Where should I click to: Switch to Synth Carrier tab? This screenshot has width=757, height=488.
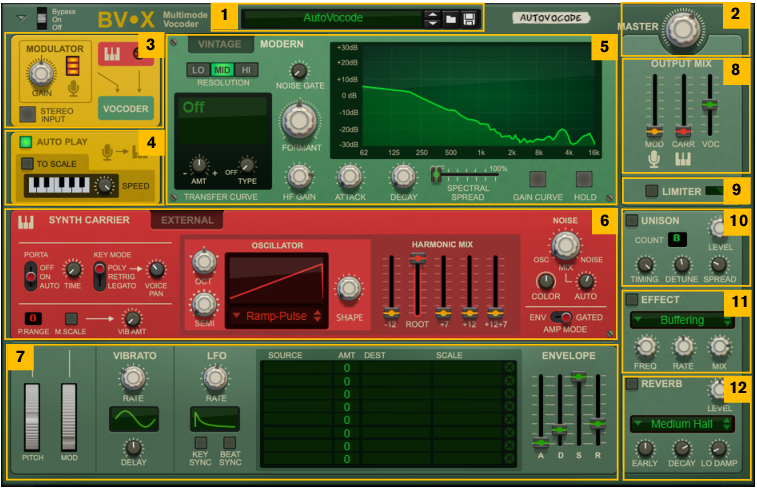(x=89, y=221)
